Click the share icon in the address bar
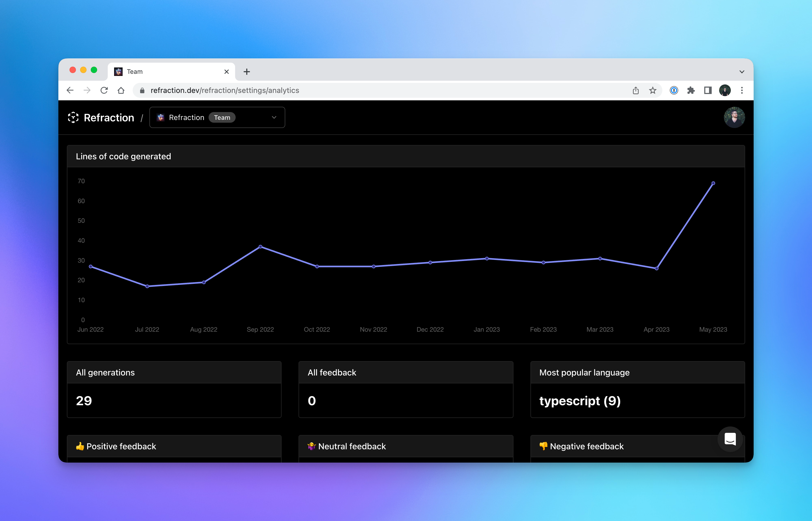The width and height of the screenshot is (812, 521). tap(636, 90)
